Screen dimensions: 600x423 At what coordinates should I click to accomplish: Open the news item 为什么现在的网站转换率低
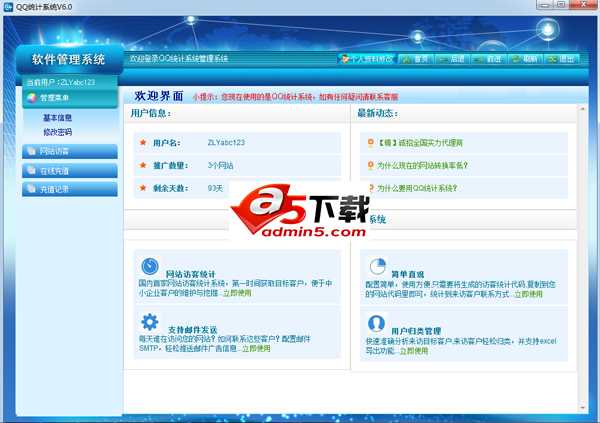pyautogui.click(x=422, y=166)
